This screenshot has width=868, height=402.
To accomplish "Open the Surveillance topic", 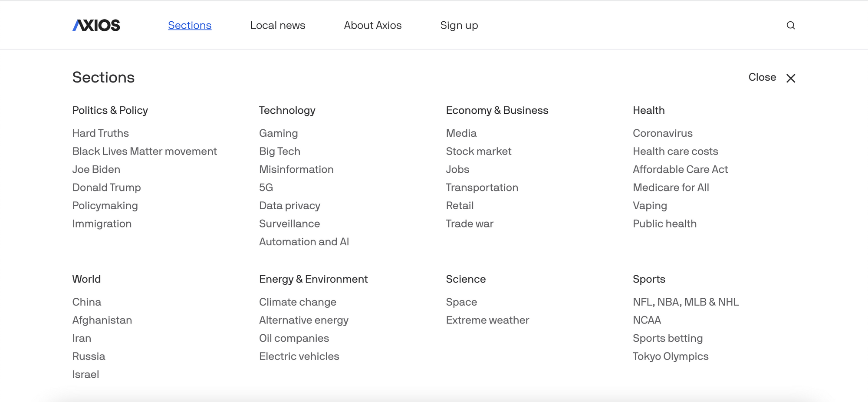I will pos(289,224).
